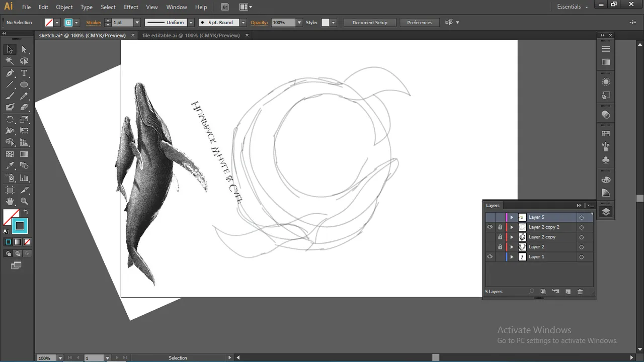The height and width of the screenshot is (362, 644).
Task: Select the Pencil tool
Action: pyautogui.click(x=24, y=96)
